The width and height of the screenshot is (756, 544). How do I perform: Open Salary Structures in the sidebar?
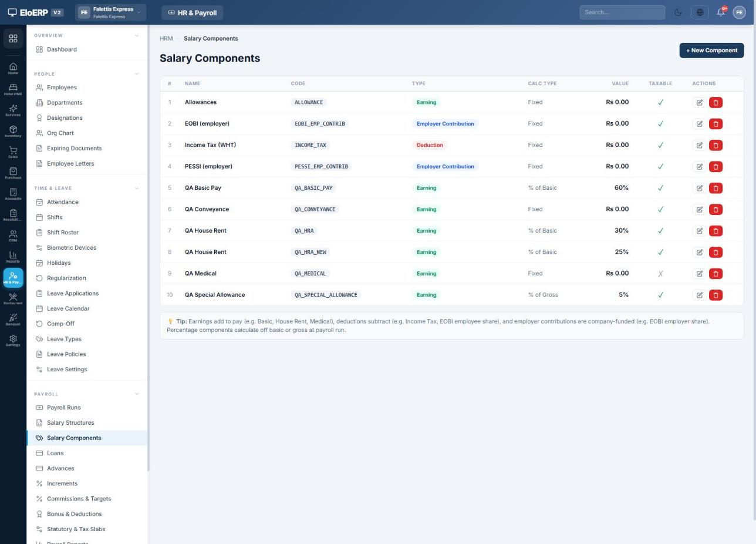[87, 423]
